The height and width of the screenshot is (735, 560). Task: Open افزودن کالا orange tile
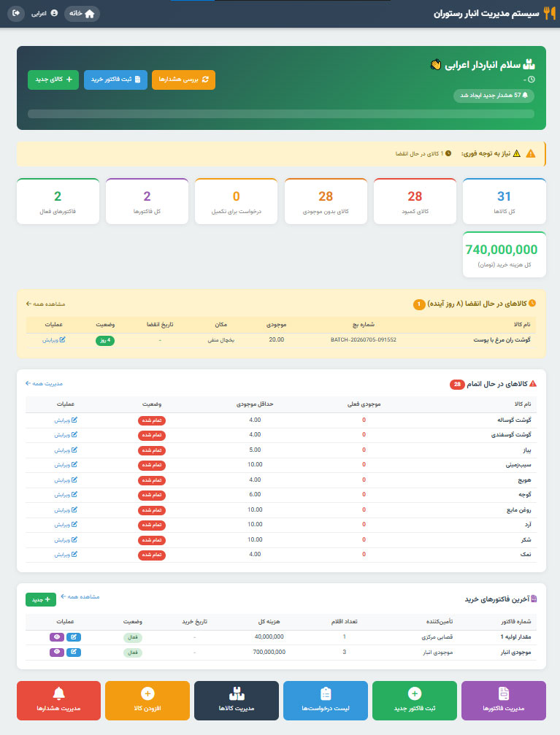coord(147,701)
